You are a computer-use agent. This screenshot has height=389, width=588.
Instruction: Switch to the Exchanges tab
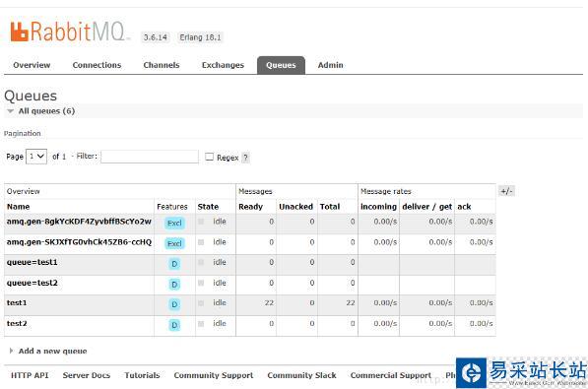[223, 65]
